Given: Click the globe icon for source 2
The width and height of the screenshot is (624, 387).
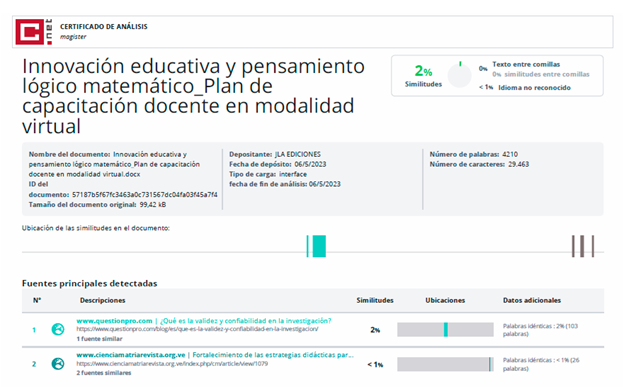Looking at the screenshot, I should pos(58,364).
